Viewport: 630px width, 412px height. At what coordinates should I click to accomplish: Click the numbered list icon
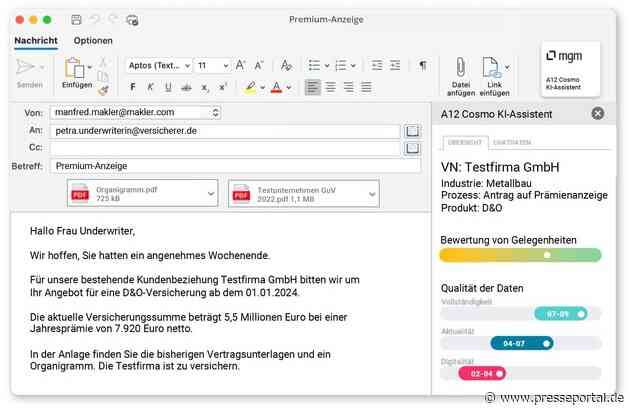[x=340, y=65]
